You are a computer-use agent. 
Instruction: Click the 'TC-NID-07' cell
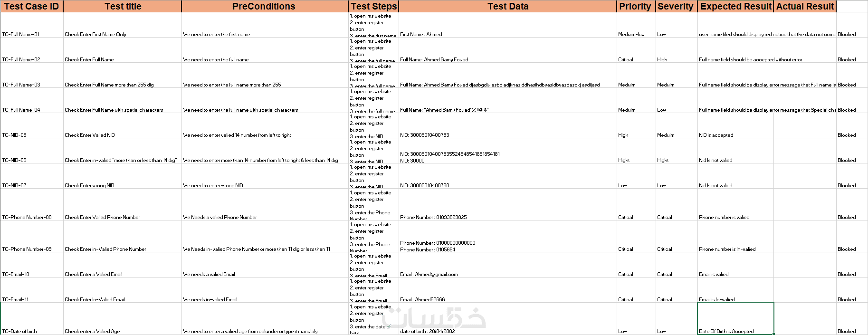[32, 176]
